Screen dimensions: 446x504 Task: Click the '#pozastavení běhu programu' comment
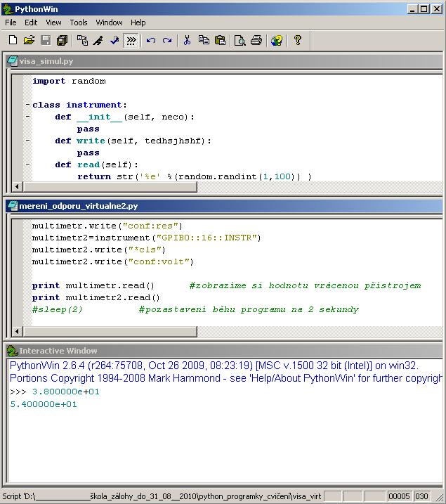click(x=249, y=309)
